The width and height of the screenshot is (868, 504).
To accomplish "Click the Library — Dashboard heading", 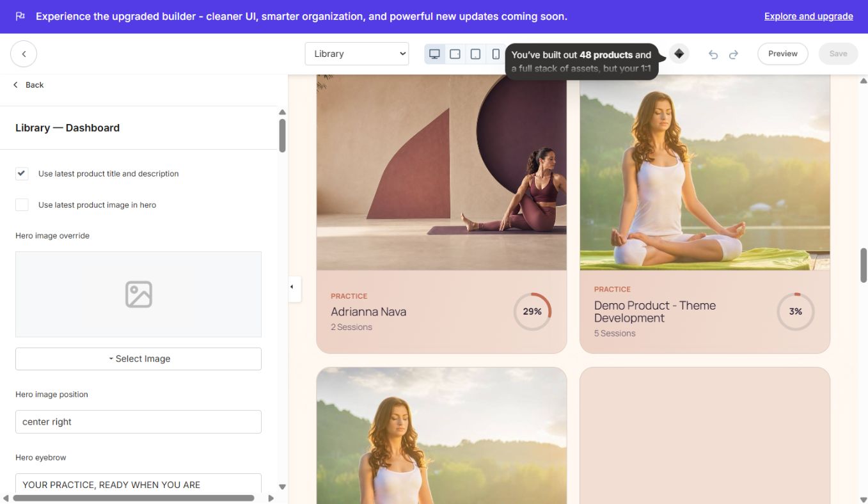I will [x=67, y=128].
